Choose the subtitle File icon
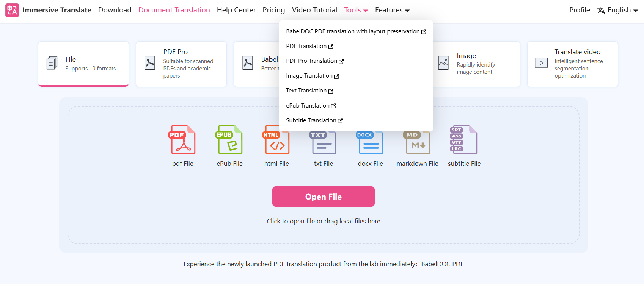This screenshot has width=644, height=284. [464, 140]
